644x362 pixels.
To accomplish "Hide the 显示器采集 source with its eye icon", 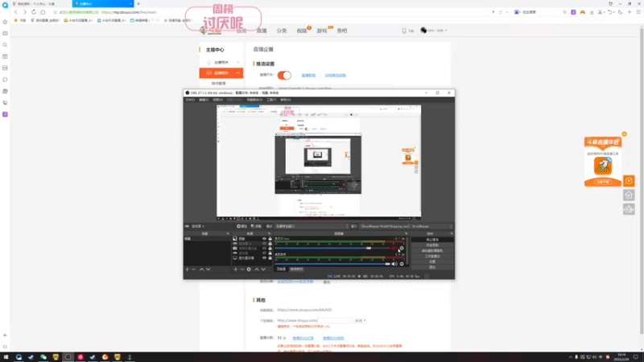I will (264, 258).
